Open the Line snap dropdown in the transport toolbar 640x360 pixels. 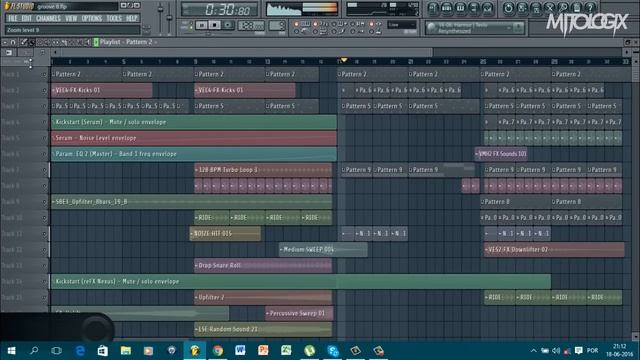402,25
